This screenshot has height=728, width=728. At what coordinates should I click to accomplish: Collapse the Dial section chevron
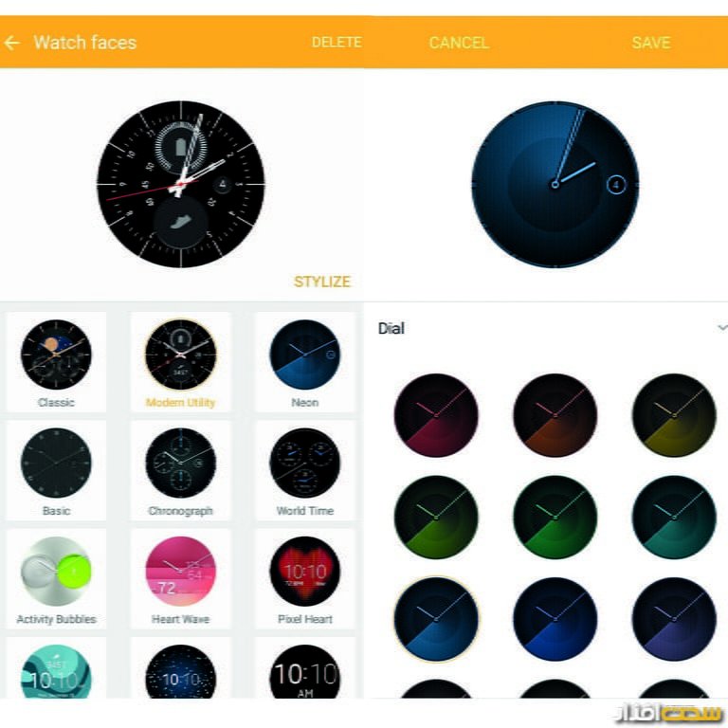click(722, 328)
